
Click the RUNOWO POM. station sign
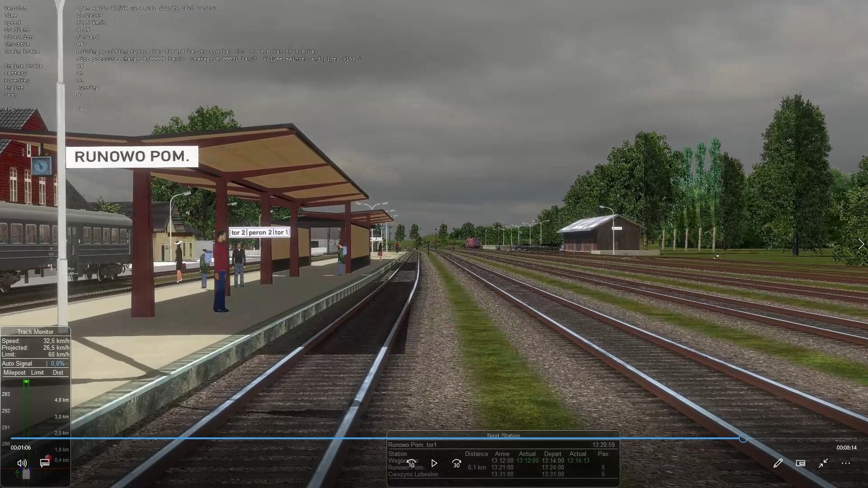click(x=132, y=156)
